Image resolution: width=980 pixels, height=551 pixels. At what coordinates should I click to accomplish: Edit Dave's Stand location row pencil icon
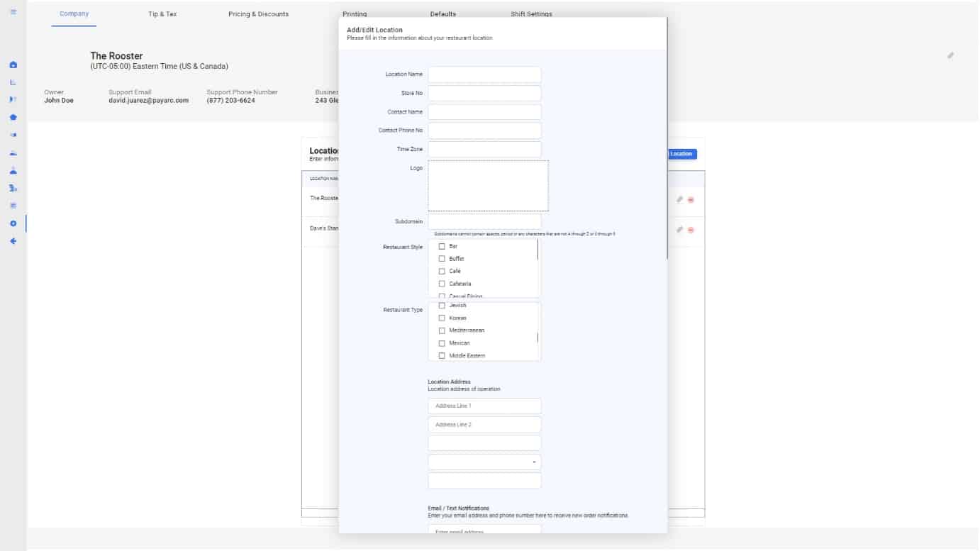point(679,229)
